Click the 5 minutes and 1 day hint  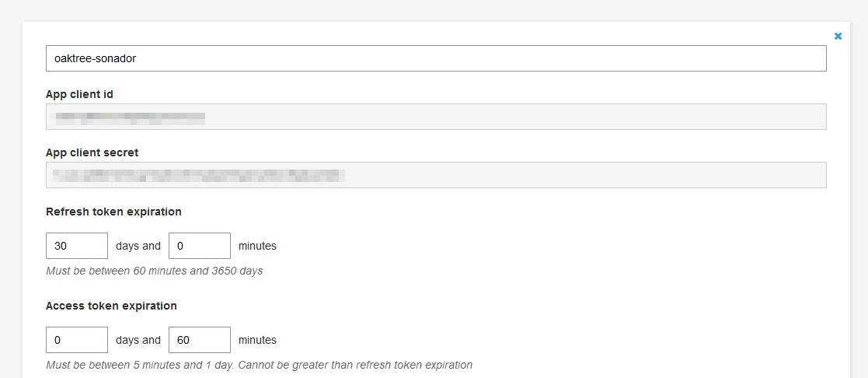click(x=259, y=366)
